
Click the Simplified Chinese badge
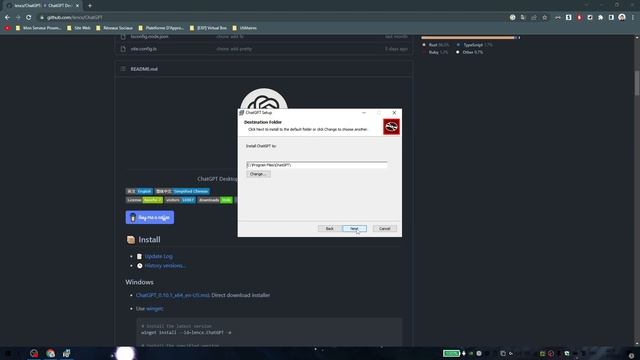click(182, 191)
